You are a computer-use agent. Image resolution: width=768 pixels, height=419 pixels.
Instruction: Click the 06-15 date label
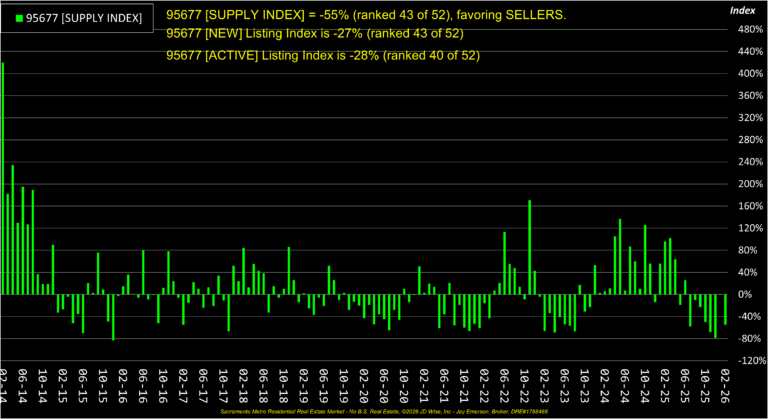(83, 386)
